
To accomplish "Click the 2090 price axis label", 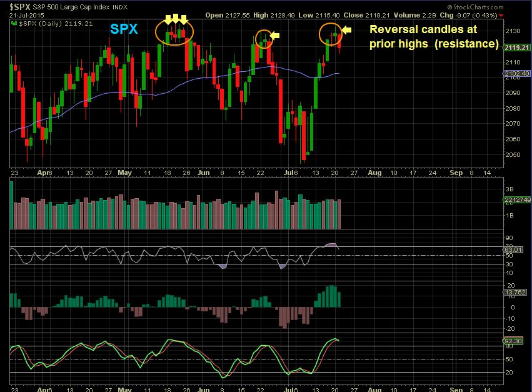I will 513,93.
